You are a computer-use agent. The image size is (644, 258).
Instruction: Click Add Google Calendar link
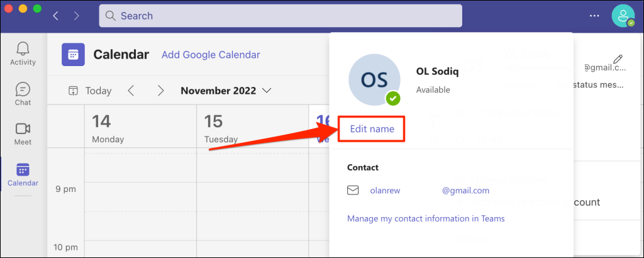211,55
